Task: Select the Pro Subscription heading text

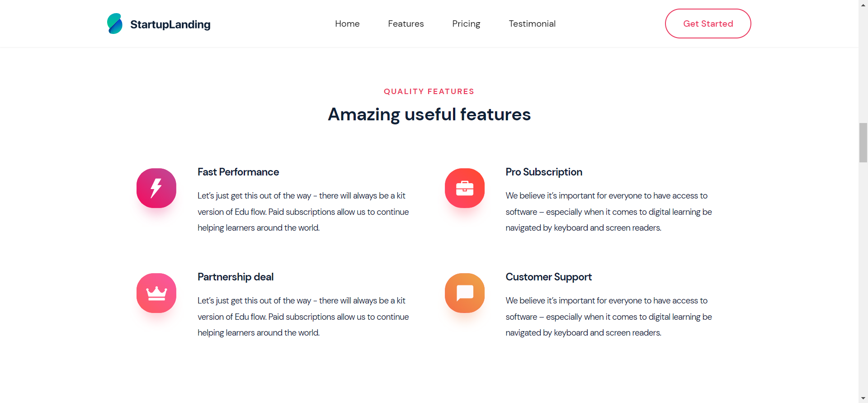Action: 544,172
